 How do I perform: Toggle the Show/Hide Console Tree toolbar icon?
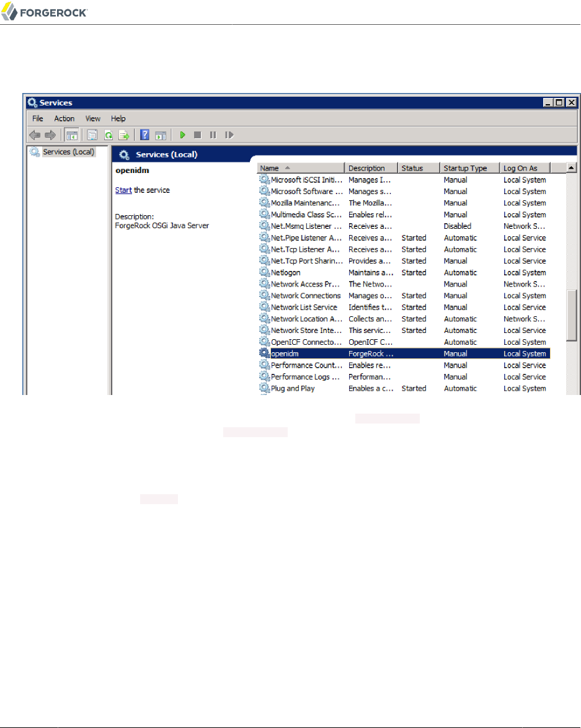(71, 135)
